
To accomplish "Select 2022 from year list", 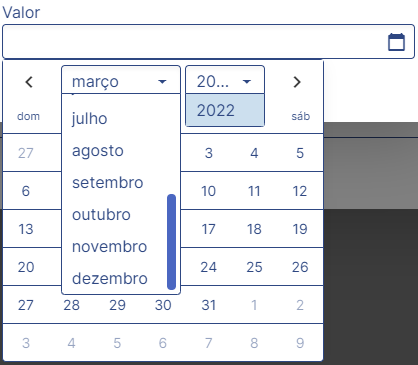I will pyautogui.click(x=225, y=110).
